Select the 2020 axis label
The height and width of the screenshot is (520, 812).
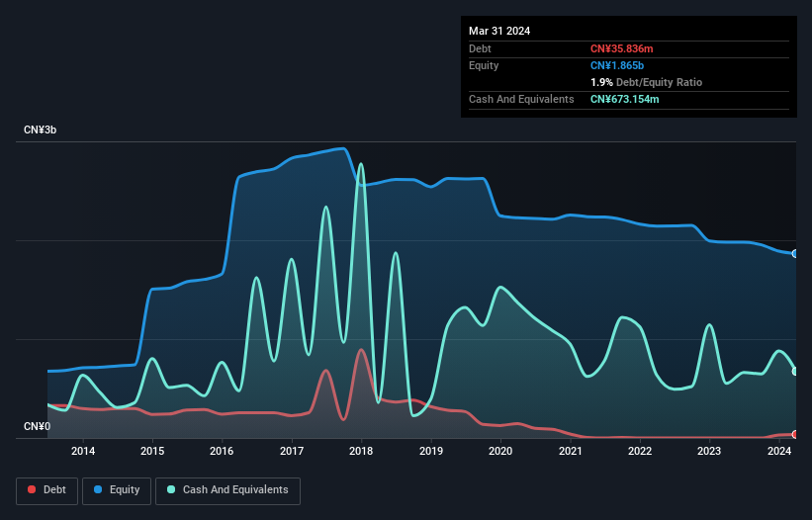(x=500, y=451)
